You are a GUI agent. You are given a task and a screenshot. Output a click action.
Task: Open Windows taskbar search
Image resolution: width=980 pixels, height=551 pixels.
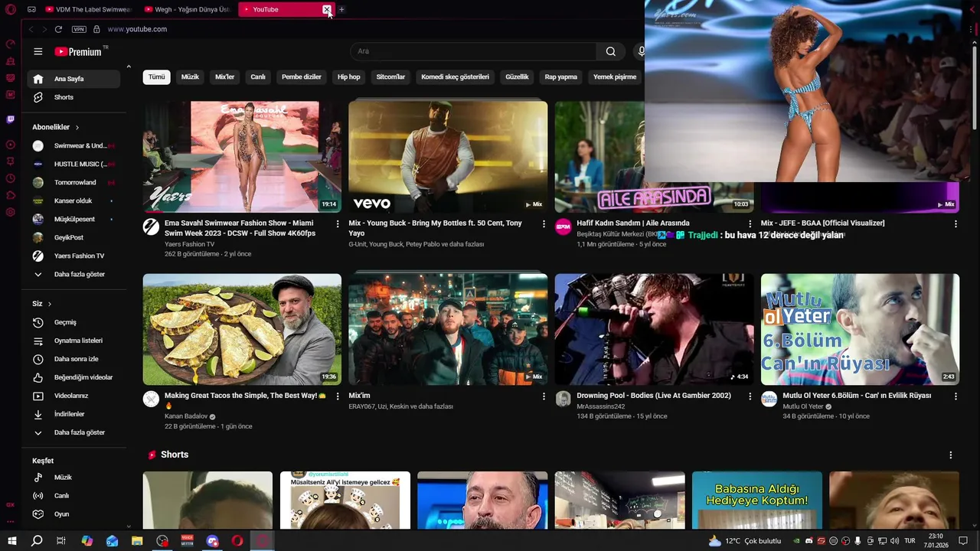[37, 541]
